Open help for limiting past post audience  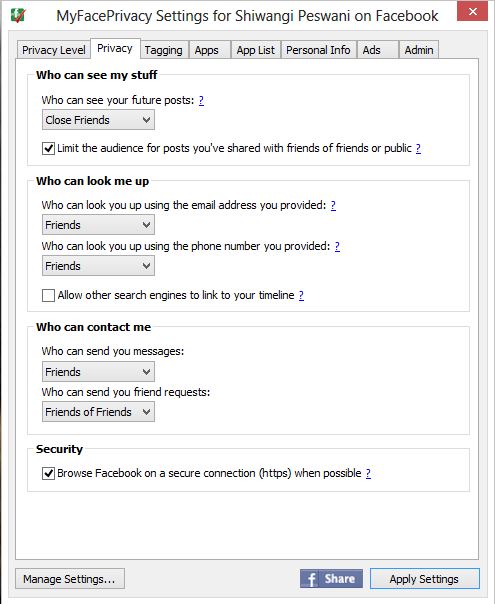[418, 148]
